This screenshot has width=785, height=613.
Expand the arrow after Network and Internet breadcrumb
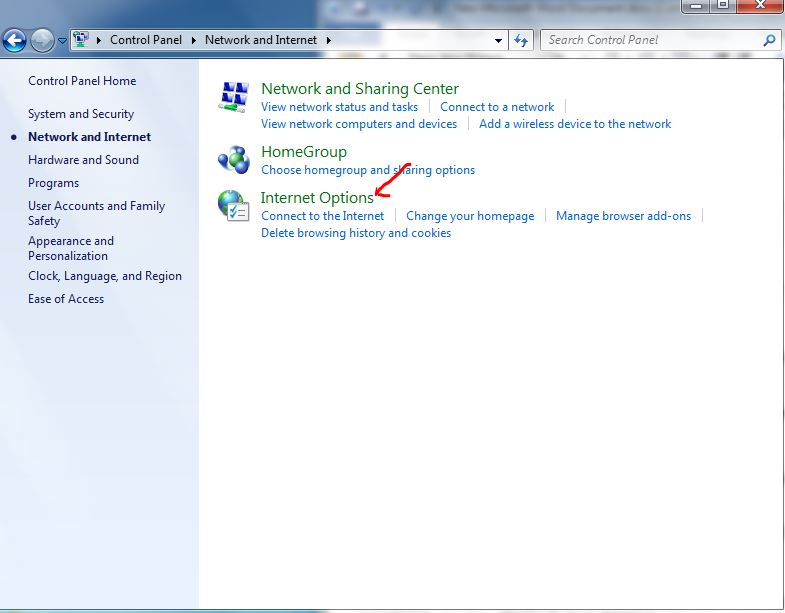coord(328,41)
